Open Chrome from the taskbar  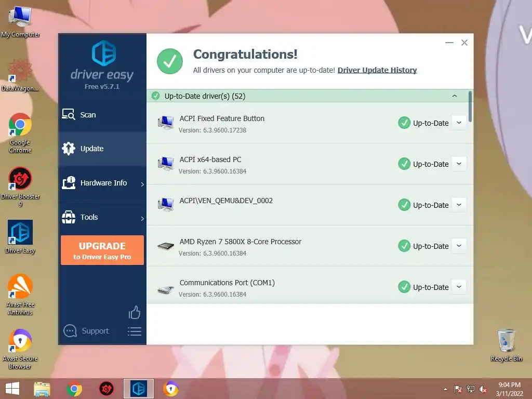coord(74,389)
